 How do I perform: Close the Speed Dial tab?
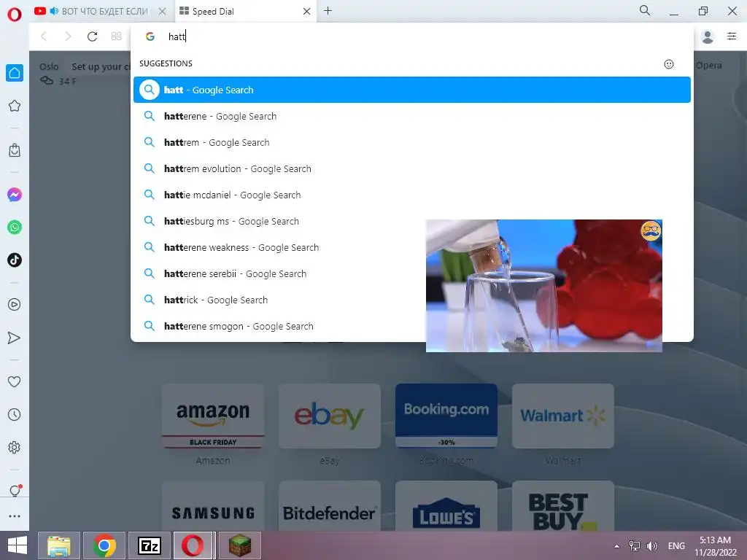coord(307,11)
